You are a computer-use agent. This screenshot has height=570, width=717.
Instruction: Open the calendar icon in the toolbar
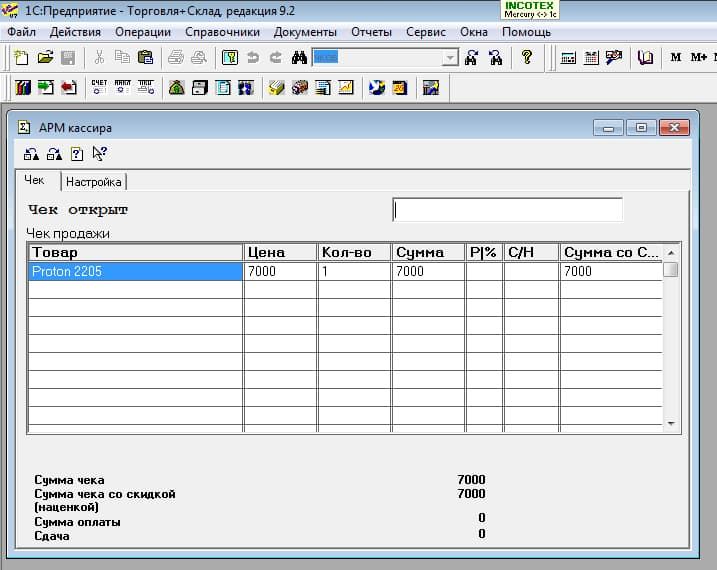[x=591, y=58]
